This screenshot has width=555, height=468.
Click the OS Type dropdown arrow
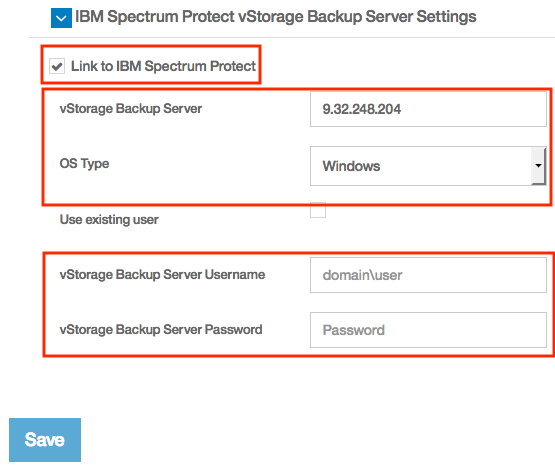[x=538, y=166]
